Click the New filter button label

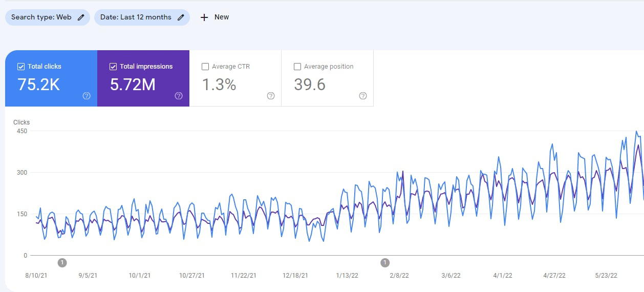click(222, 17)
